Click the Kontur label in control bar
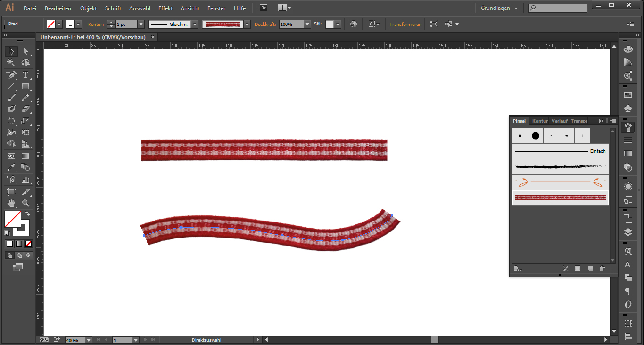Viewport: 644px width, 345px height. pos(95,24)
